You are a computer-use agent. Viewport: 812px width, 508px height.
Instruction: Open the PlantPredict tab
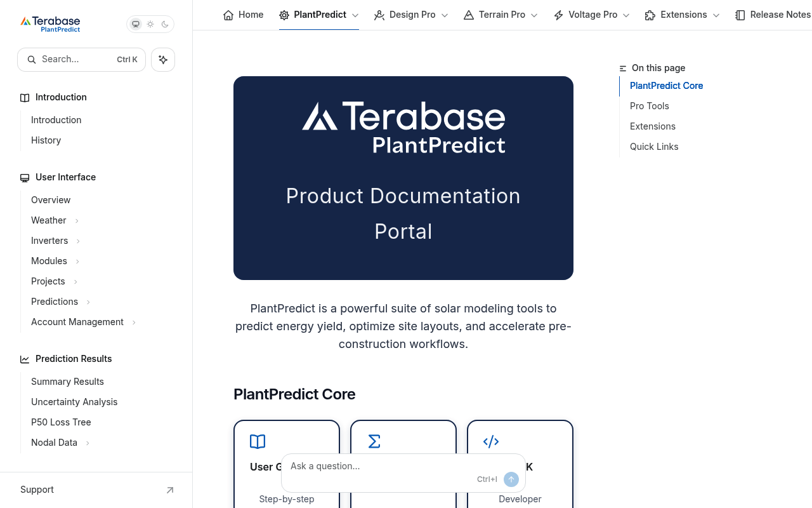click(319, 15)
